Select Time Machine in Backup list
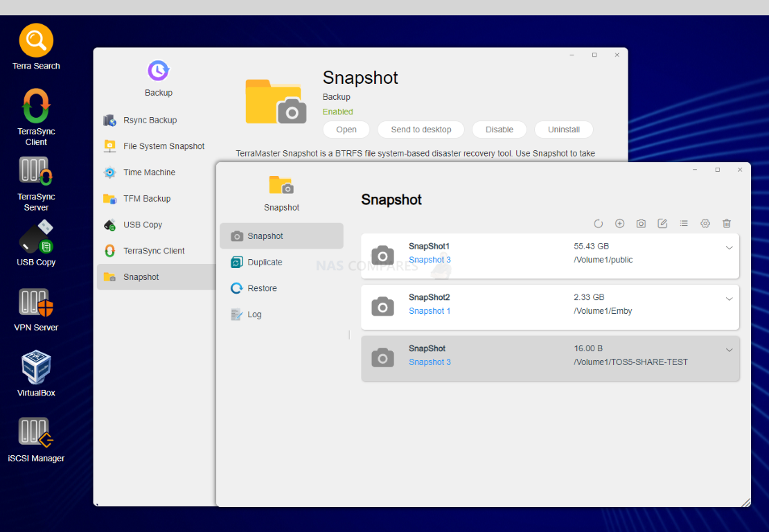The width and height of the screenshot is (769, 532). [156, 172]
